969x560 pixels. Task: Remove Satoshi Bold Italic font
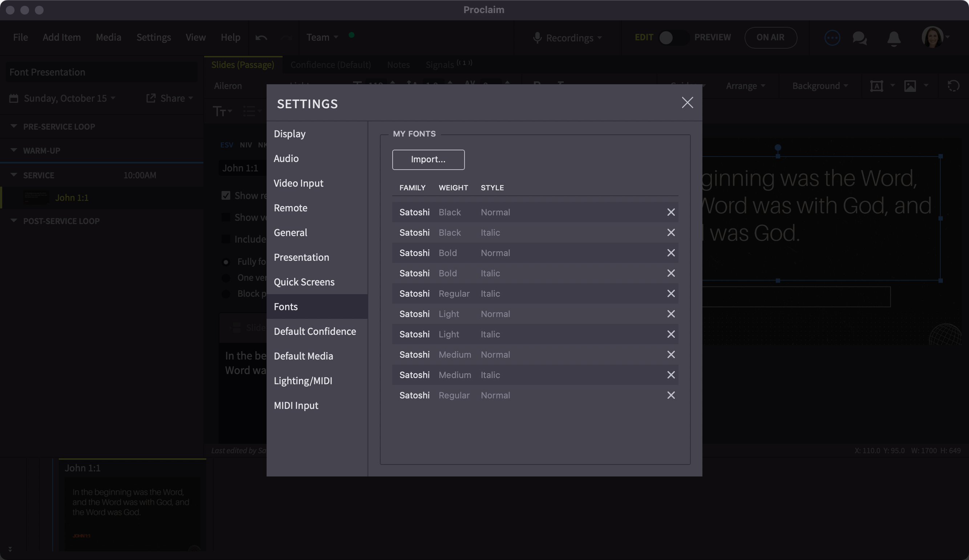670,273
